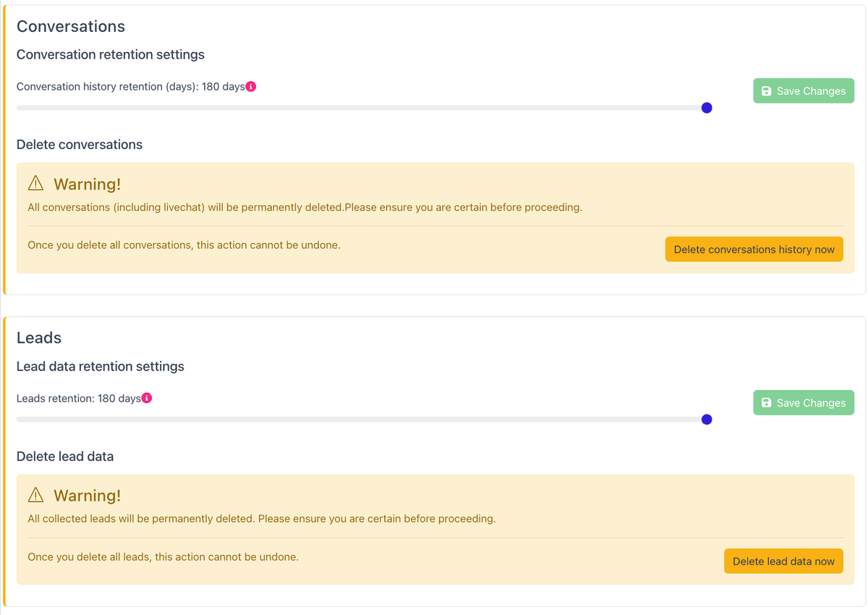868x615 pixels.
Task: Click warning triangle icon in Delete lead data box
Action: pos(35,496)
